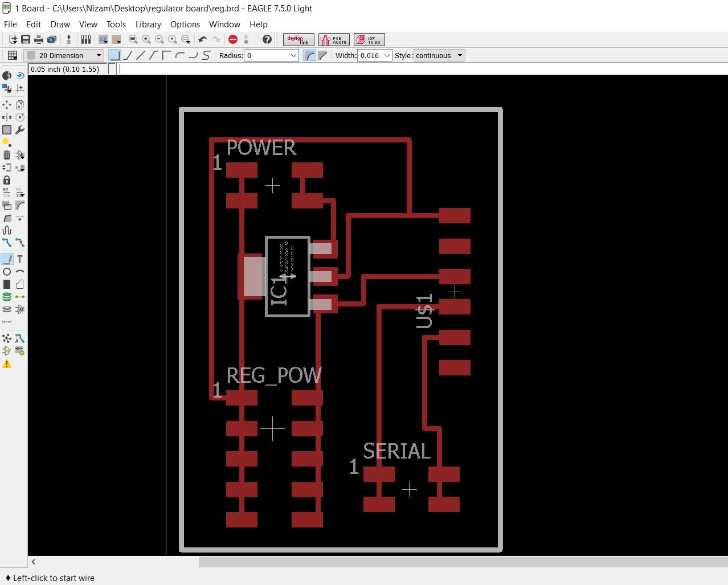Select the Polygon tool
728x585 pixels.
tap(20, 284)
